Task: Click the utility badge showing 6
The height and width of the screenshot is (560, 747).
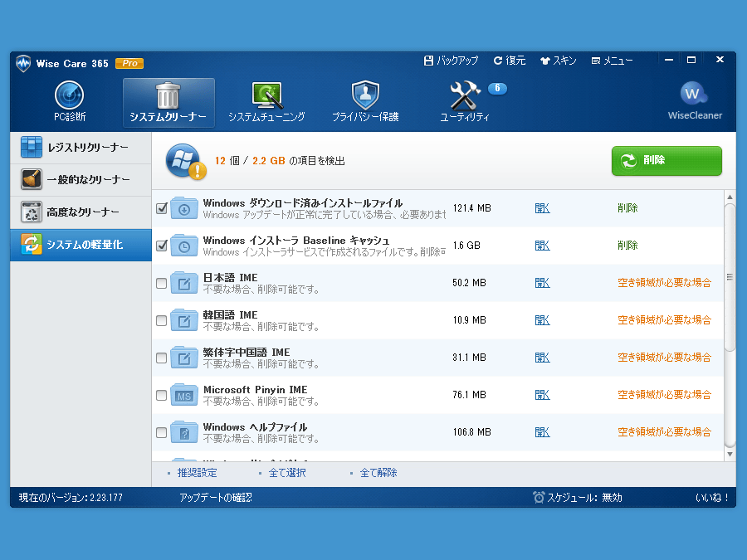Action: pyautogui.click(x=497, y=88)
